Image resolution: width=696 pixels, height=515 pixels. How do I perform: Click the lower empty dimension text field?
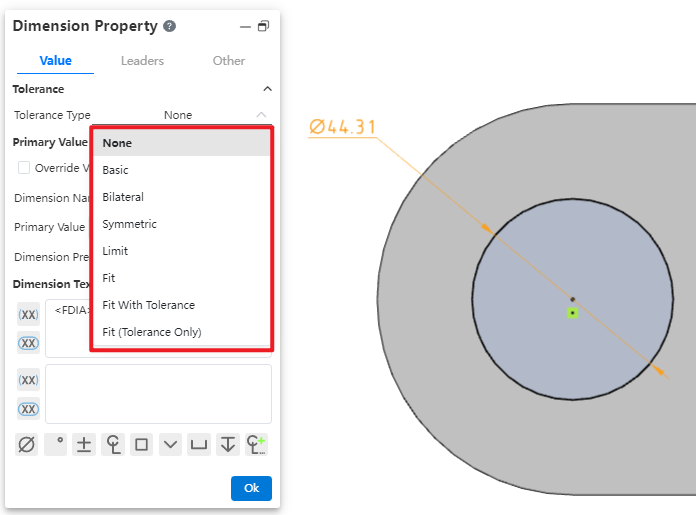(x=158, y=393)
